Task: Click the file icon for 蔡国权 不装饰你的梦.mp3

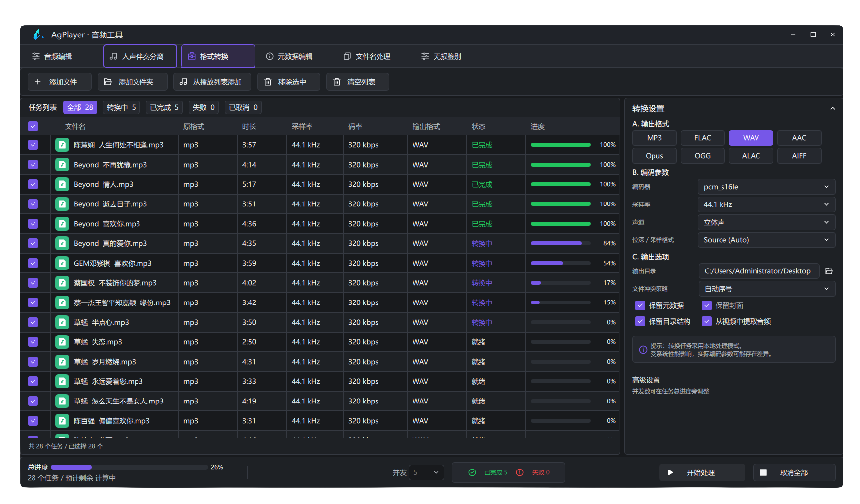Action: (x=62, y=283)
